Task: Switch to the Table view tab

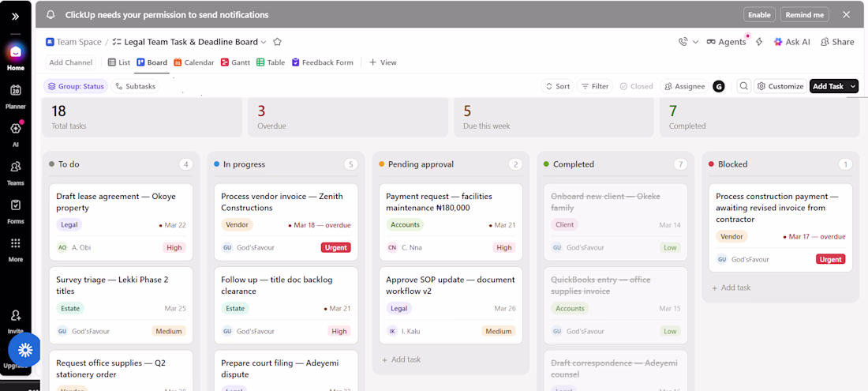Action: pos(271,62)
